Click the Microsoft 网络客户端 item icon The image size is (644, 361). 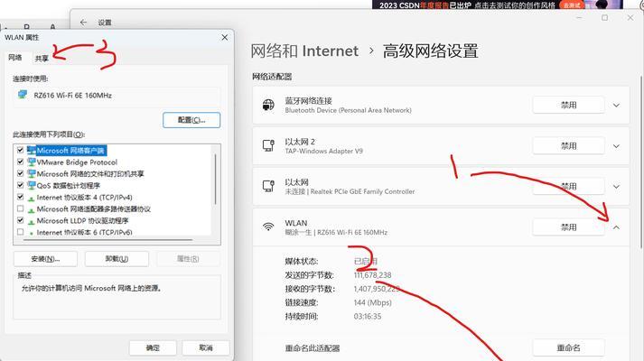pos(32,150)
